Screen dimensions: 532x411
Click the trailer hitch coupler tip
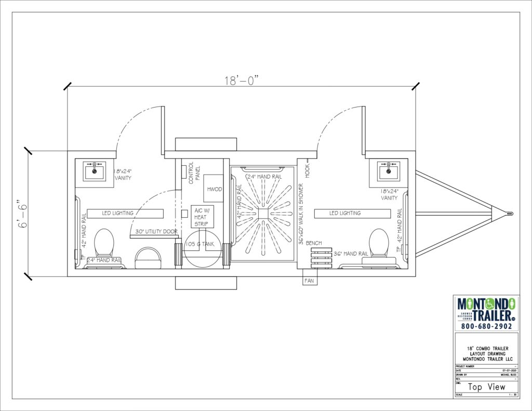click(x=511, y=213)
